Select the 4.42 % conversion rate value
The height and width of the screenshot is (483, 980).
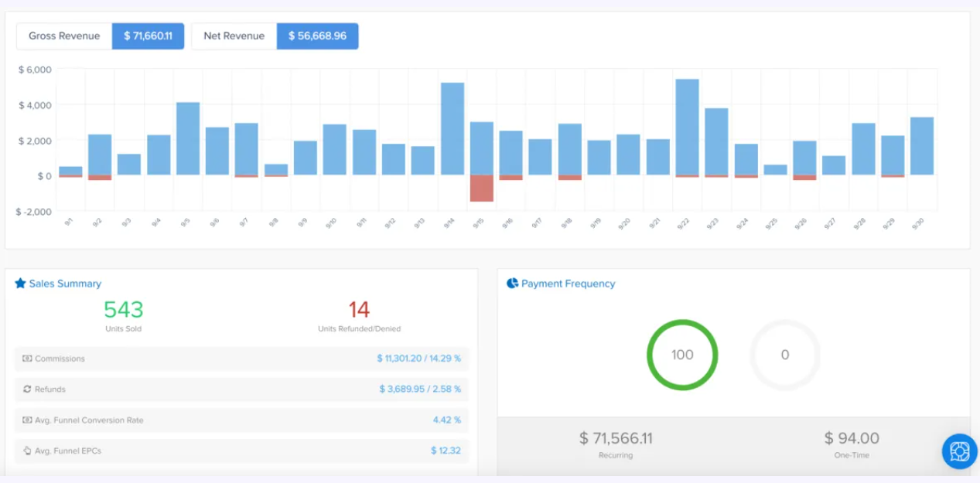point(446,420)
